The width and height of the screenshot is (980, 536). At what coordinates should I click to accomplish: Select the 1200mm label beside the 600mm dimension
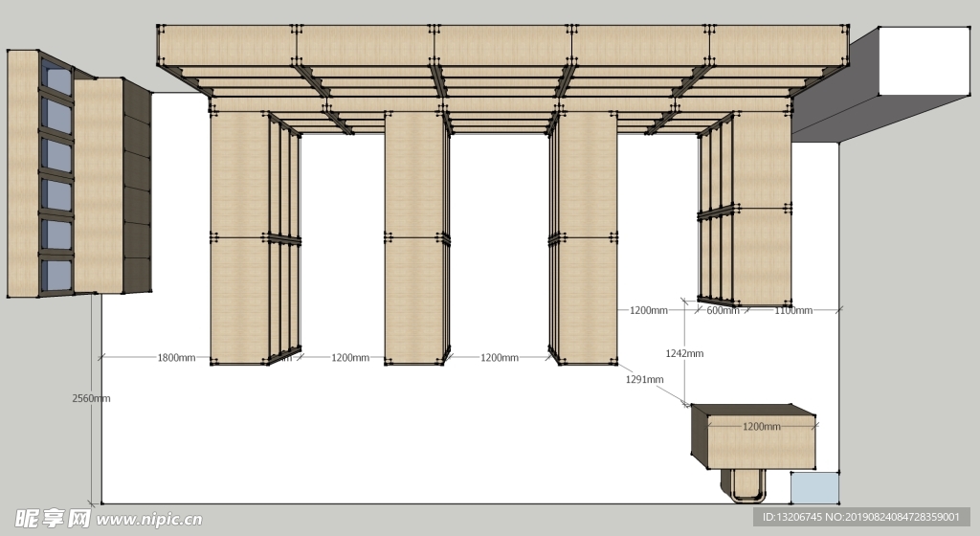[649, 310]
